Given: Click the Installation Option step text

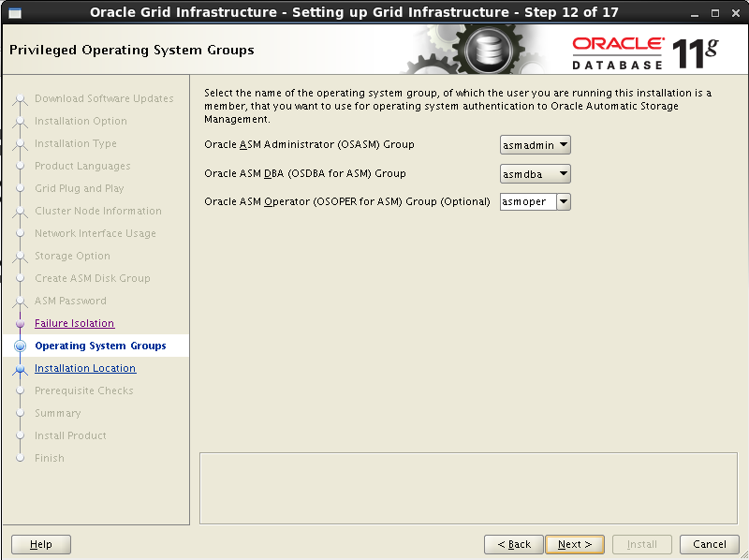Looking at the screenshot, I should pyautogui.click(x=81, y=121).
